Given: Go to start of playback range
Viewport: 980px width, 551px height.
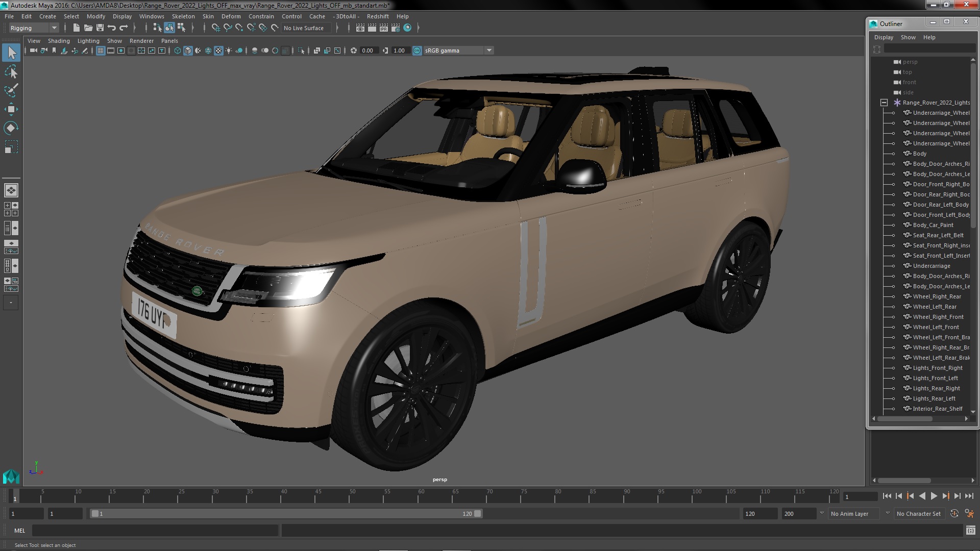Looking at the screenshot, I should pyautogui.click(x=887, y=496).
